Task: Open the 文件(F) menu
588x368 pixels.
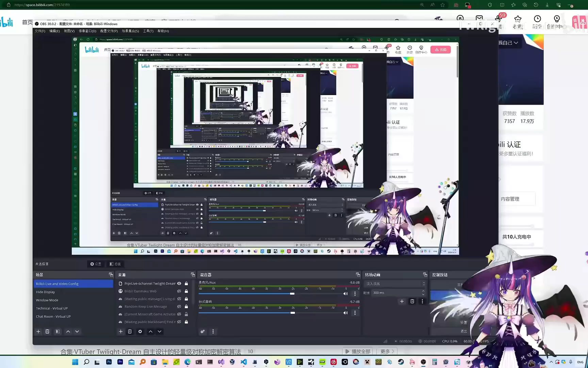Action: (x=40, y=31)
